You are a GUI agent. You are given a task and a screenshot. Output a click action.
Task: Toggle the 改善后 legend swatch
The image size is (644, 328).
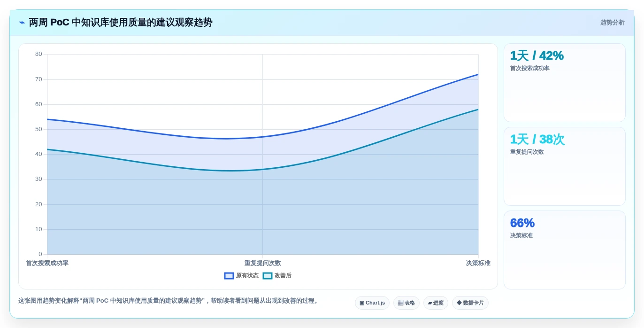(x=268, y=276)
